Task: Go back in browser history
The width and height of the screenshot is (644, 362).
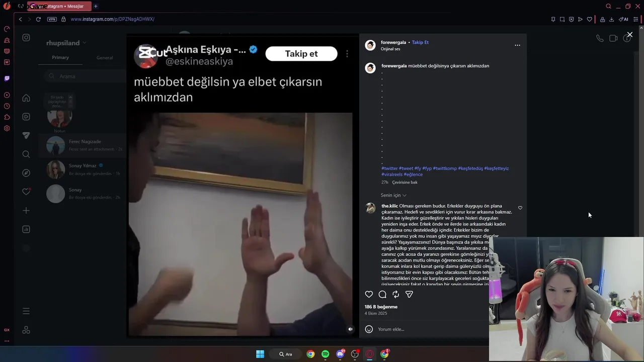Action: (x=20, y=19)
